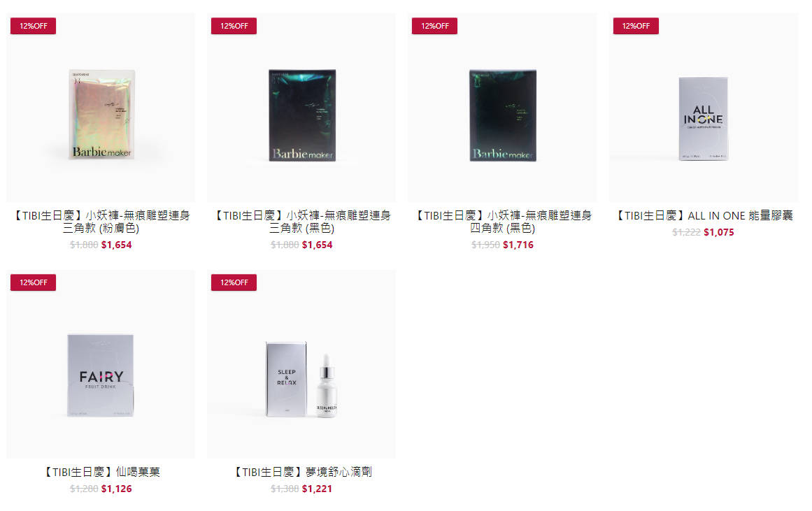Open the black boxer-cut Barbie maker image
This screenshot has width=812, height=511.
pos(502,108)
